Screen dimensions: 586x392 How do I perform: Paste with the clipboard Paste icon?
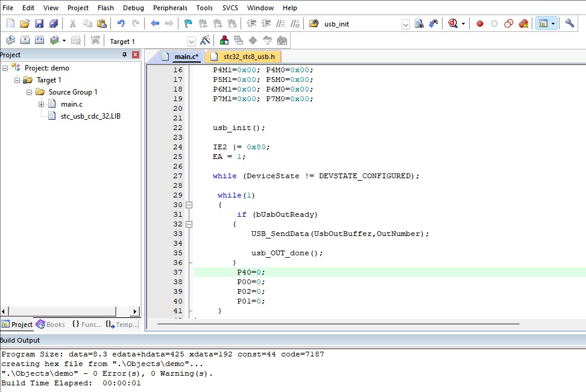pos(102,23)
